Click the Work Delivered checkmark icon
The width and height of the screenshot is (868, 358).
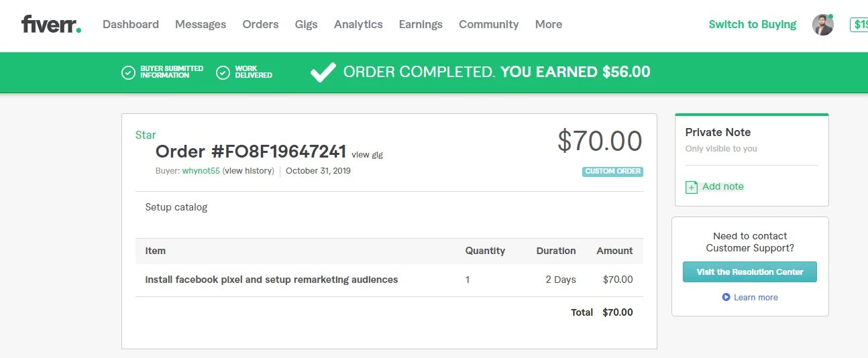pos(223,72)
